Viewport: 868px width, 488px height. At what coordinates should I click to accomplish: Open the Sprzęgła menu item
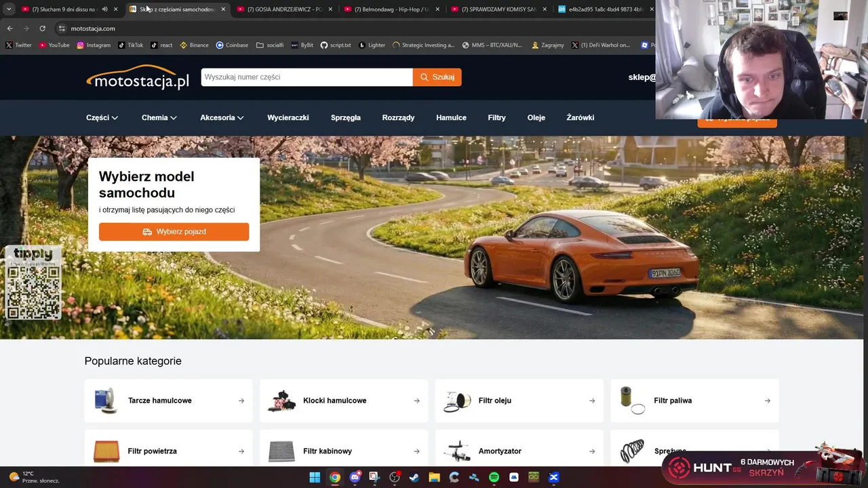(346, 118)
